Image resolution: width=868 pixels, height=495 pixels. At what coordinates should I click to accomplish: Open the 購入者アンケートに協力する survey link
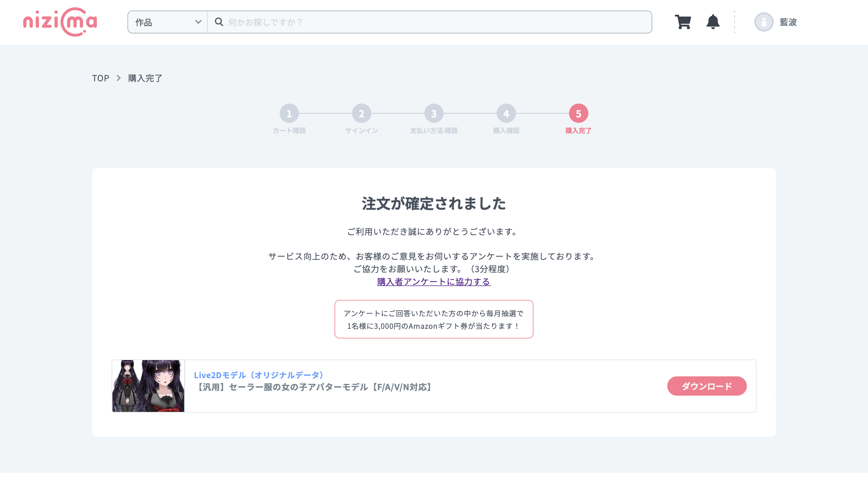(x=433, y=282)
